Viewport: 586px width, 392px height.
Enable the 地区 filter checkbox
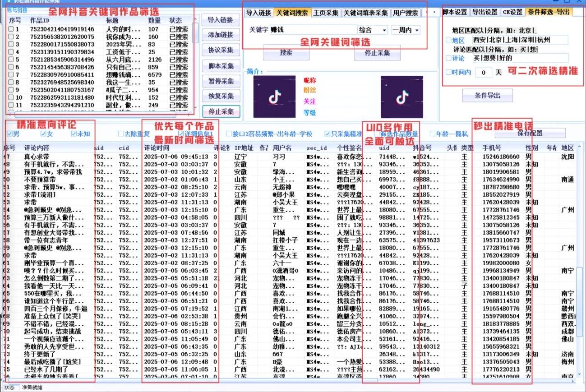click(x=448, y=40)
